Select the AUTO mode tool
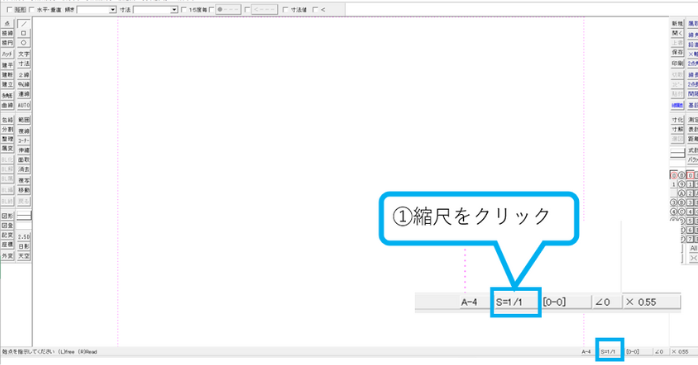Screen dimensions: 698x365 tap(24, 105)
